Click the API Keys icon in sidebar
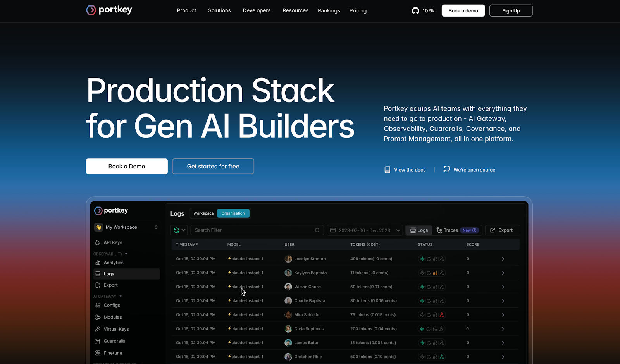Viewport: 620px width, 364px height. 98,242
